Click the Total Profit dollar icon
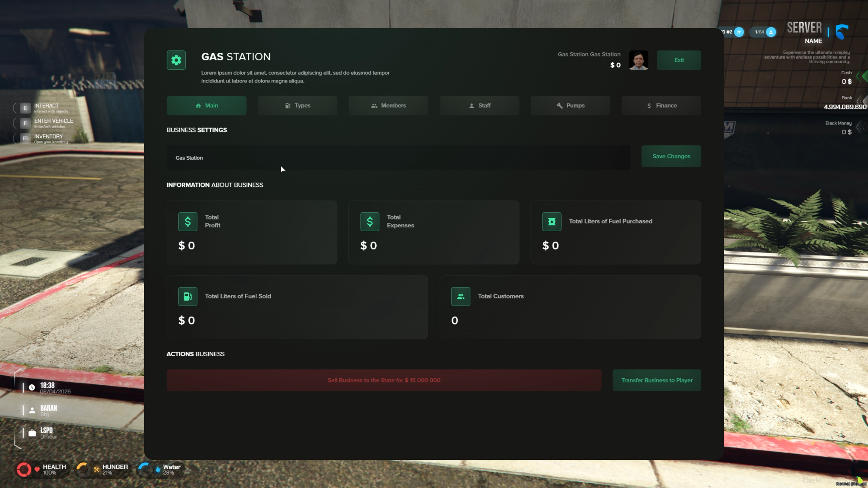 pos(188,222)
